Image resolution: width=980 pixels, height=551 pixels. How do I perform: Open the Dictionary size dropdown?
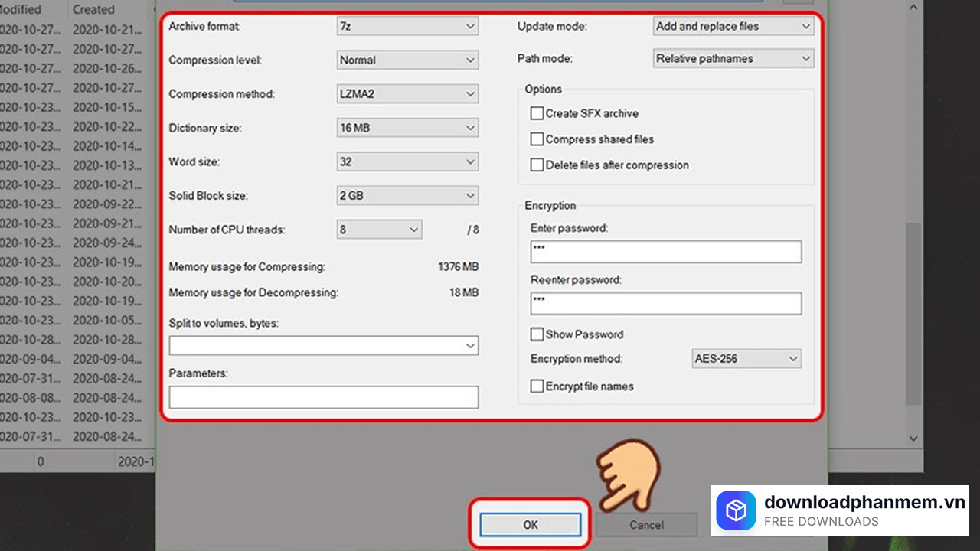point(407,127)
